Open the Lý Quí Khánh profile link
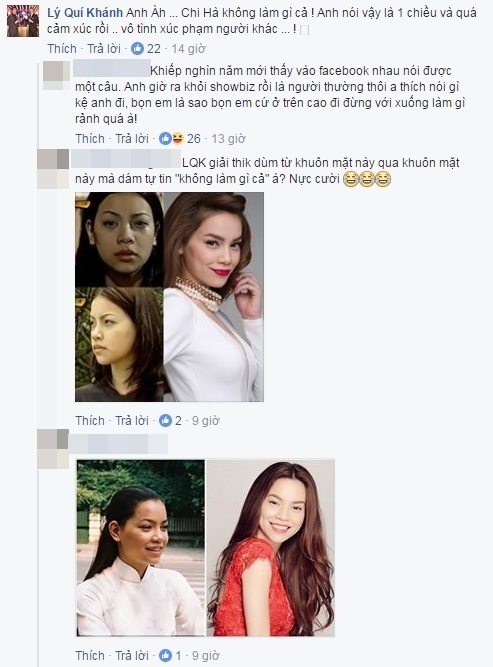Viewport: 493px width, 667px height. coord(85,13)
